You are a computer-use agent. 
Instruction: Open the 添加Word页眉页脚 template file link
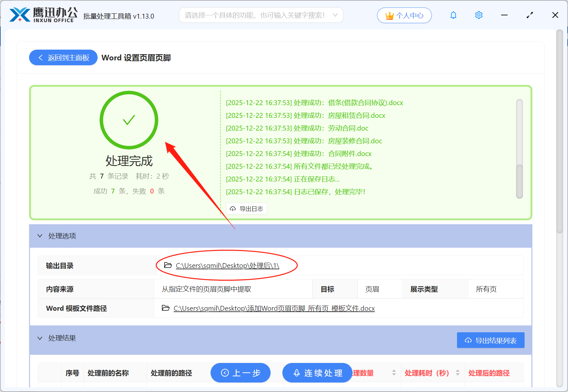pos(274,308)
